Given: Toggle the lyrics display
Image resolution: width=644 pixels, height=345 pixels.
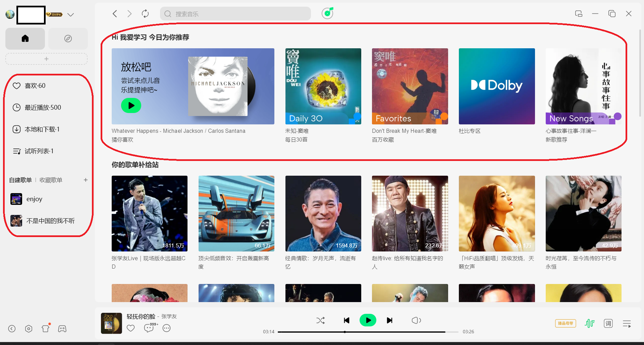Looking at the screenshot, I should click(x=608, y=324).
